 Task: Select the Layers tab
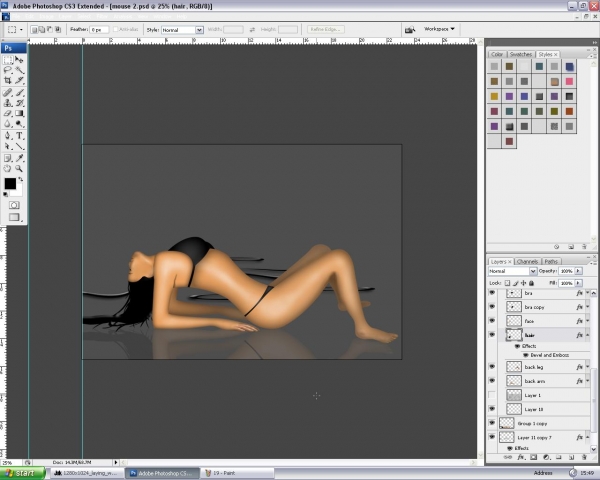tap(500, 261)
